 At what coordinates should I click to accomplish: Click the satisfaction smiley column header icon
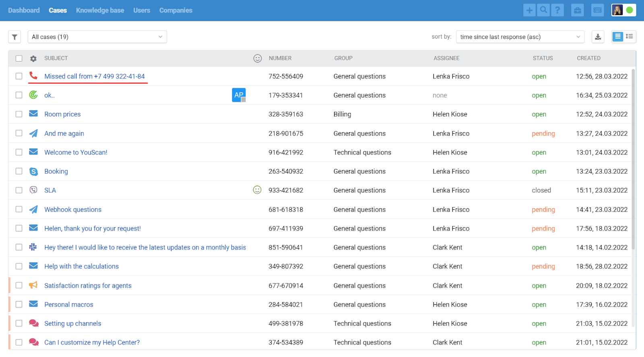258,58
